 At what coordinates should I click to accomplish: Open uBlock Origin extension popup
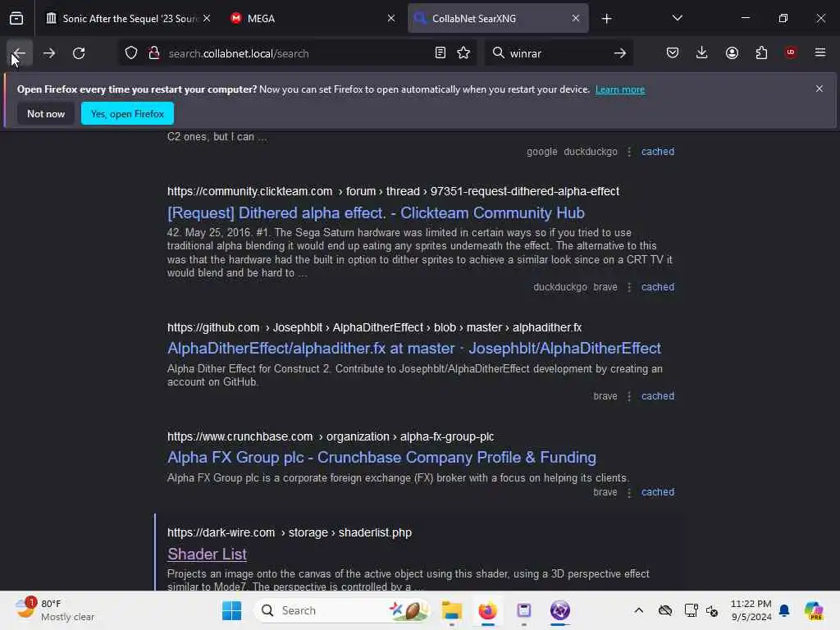[791, 53]
